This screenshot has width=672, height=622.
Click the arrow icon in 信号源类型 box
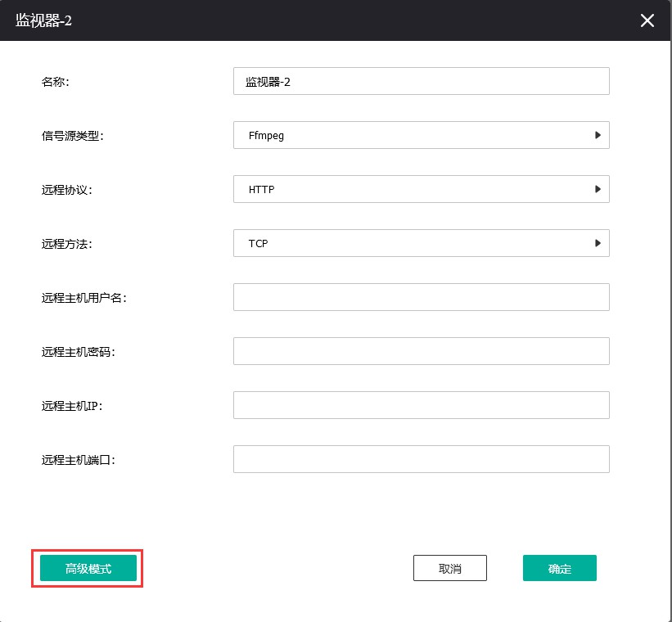click(x=598, y=136)
